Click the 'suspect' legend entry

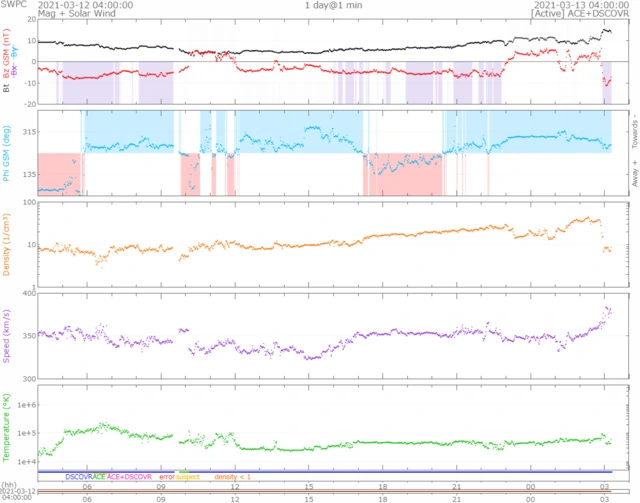[x=188, y=478]
